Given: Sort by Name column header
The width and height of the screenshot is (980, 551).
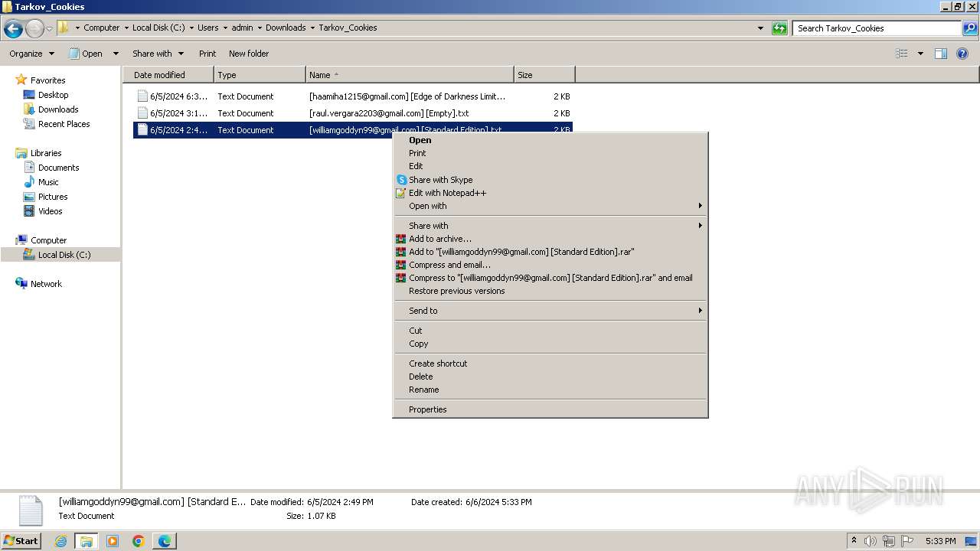Looking at the screenshot, I should tap(410, 75).
